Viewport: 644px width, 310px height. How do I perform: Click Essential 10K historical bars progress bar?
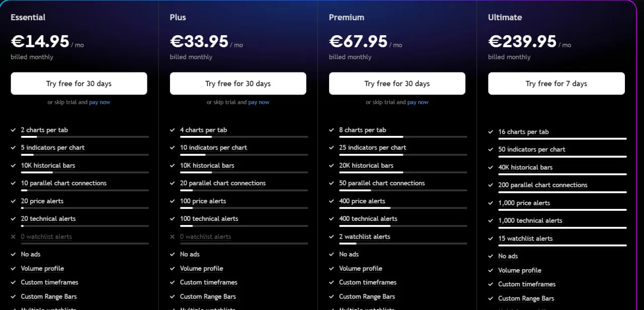pos(85,172)
